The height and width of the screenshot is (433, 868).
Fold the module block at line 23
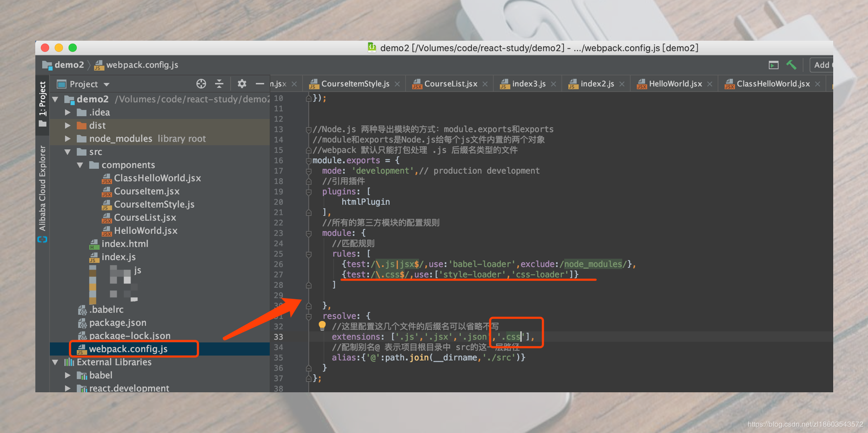point(309,233)
